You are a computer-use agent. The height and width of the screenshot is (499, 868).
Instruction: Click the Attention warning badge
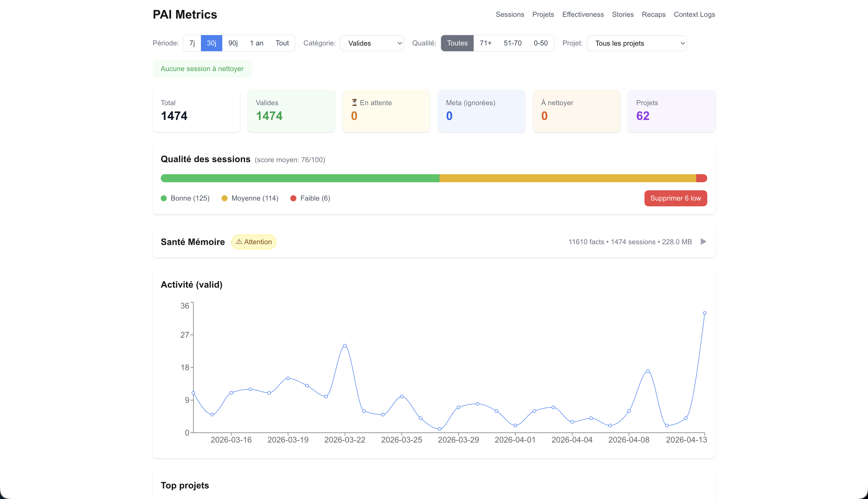pyautogui.click(x=254, y=242)
